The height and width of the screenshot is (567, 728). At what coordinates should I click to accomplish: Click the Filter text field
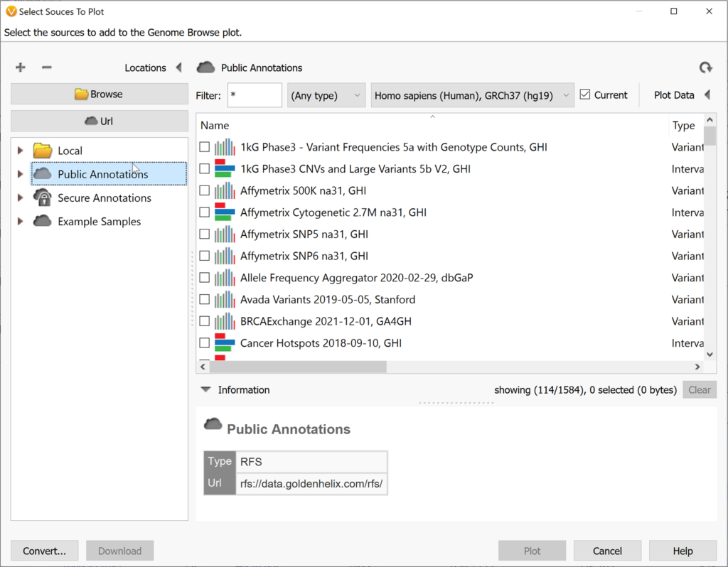255,95
